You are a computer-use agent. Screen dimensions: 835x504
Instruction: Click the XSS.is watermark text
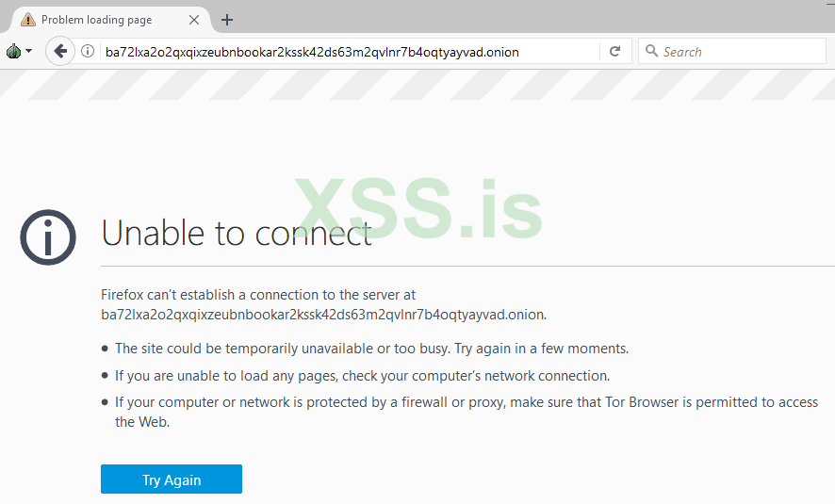[x=418, y=209]
